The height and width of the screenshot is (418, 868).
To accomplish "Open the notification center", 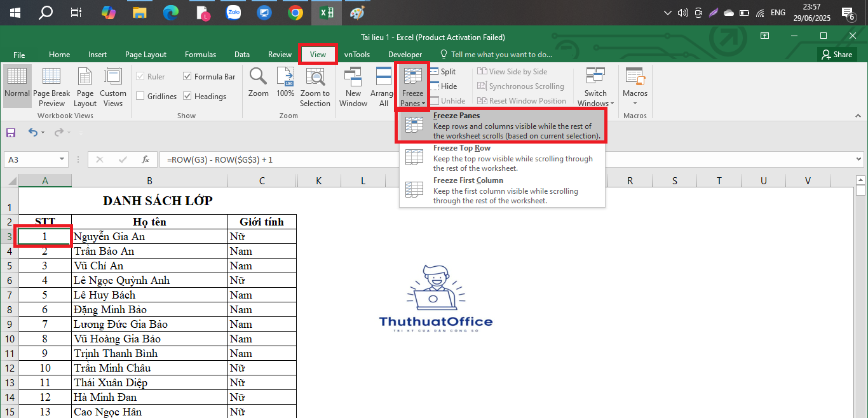I will tap(848, 13).
